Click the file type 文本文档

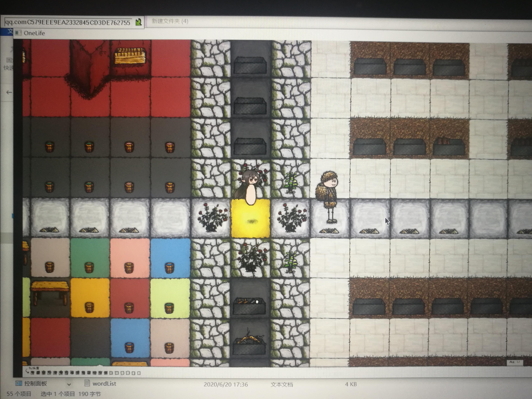[282, 385]
